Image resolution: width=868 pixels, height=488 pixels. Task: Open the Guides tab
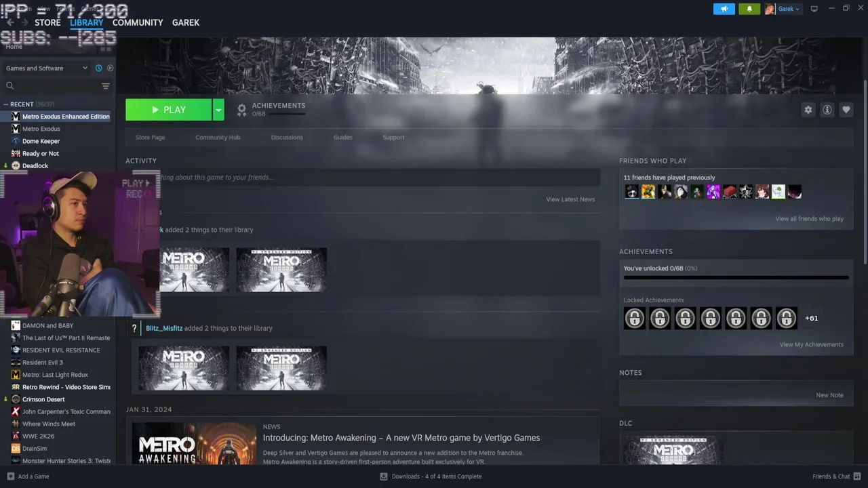pos(342,138)
